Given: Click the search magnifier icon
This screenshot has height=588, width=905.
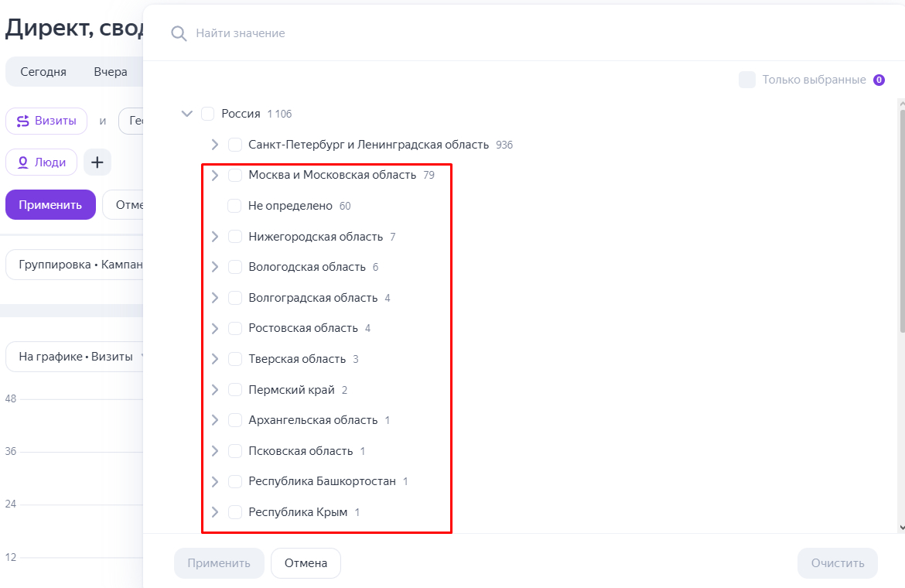Looking at the screenshot, I should (x=179, y=33).
